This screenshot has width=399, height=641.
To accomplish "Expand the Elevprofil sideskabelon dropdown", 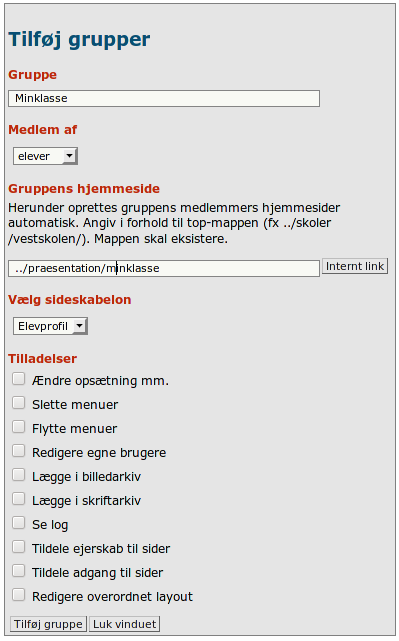I will pyautogui.click(x=50, y=326).
